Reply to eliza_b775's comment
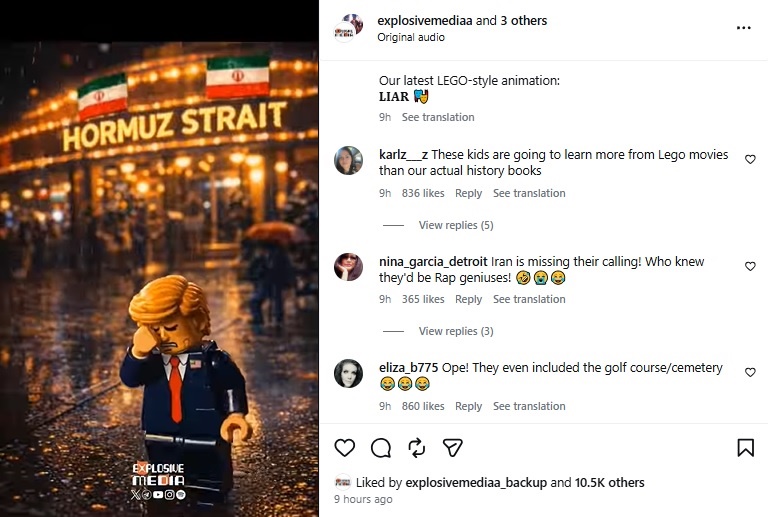This screenshot has height=517, width=768. click(468, 406)
